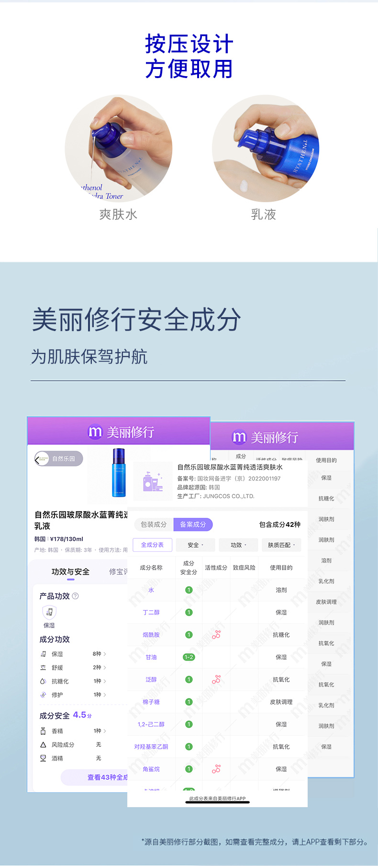The width and height of the screenshot is (378, 868).
Task: Expand the 抗糖化 1种 row chevron
Action: [x=105, y=681]
